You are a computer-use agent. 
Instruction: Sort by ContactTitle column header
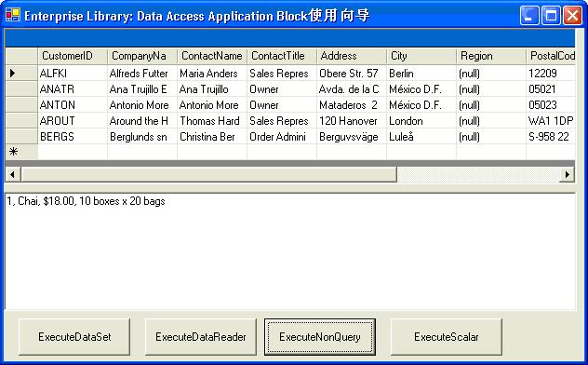click(282, 56)
